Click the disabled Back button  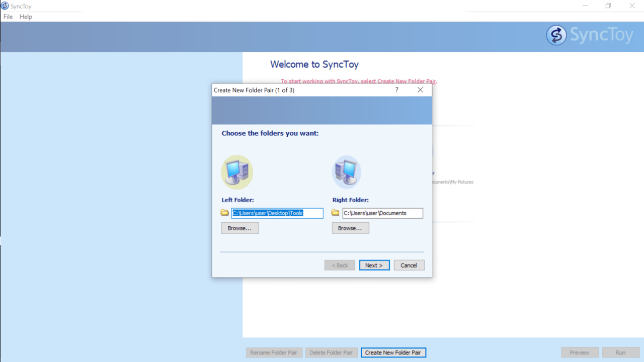click(340, 265)
